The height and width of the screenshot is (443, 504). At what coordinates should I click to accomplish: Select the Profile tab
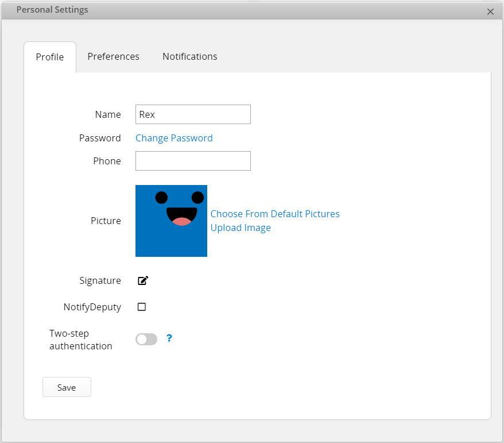pos(50,57)
